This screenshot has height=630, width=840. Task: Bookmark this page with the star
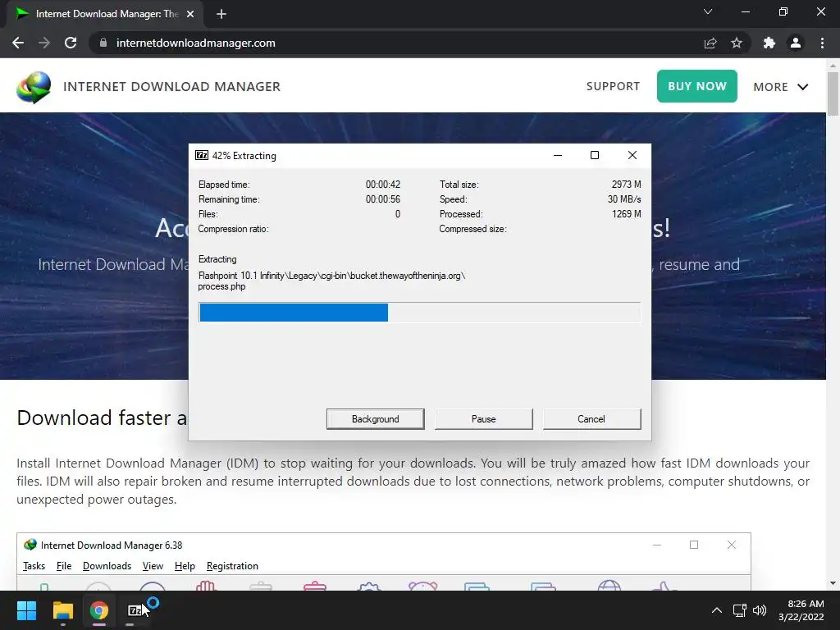(737, 43)
